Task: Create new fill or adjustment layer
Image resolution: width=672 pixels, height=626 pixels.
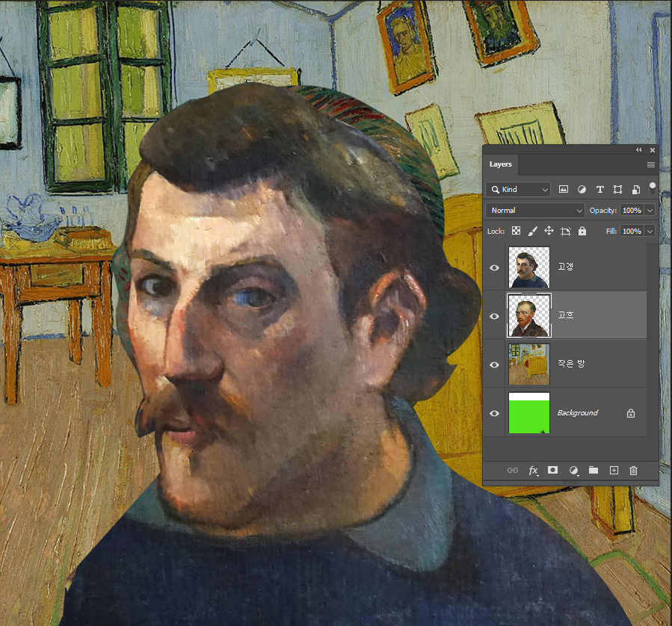Action: 573,471
